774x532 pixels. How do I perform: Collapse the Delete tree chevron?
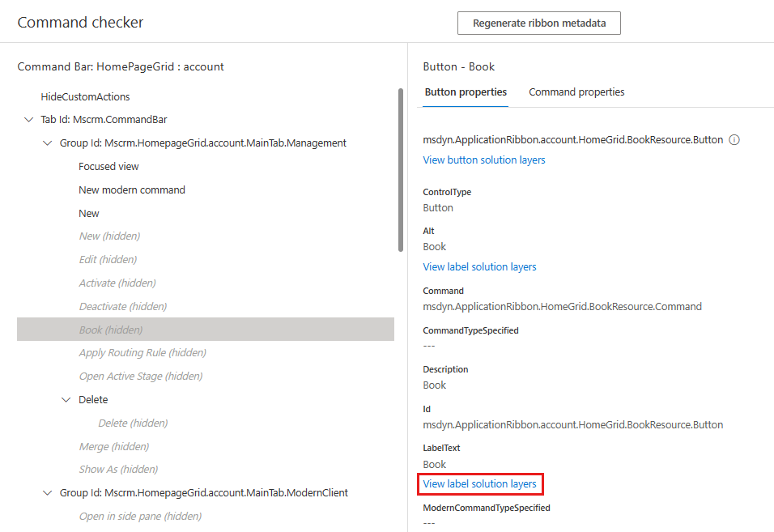pos(66,400)
